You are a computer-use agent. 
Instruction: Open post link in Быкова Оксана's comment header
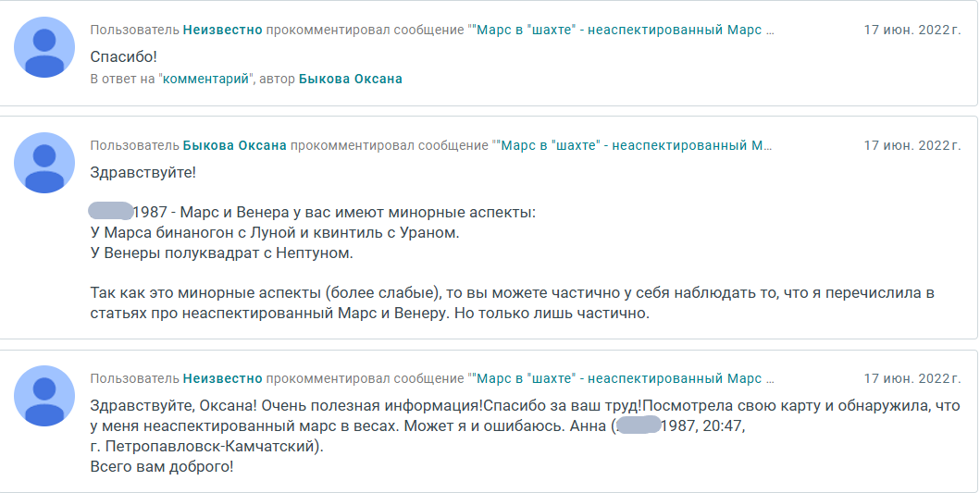click(635, 145)
